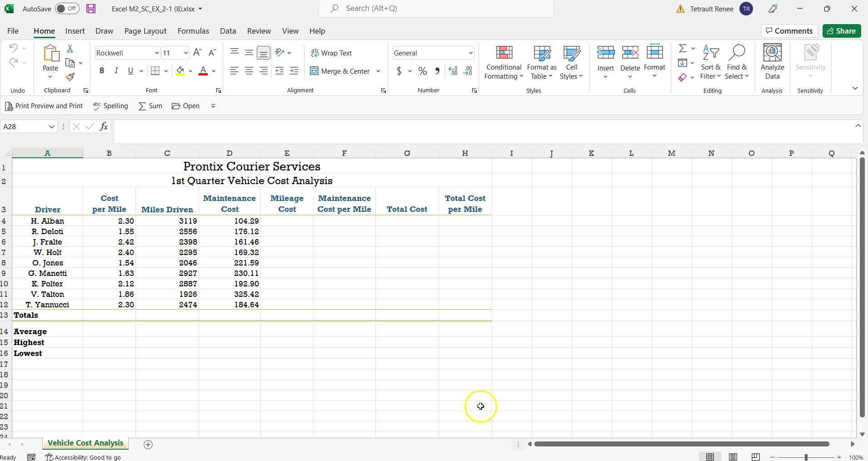Click the Share button
Viewport: 868px width, 461px height.
tap(841, 30)
